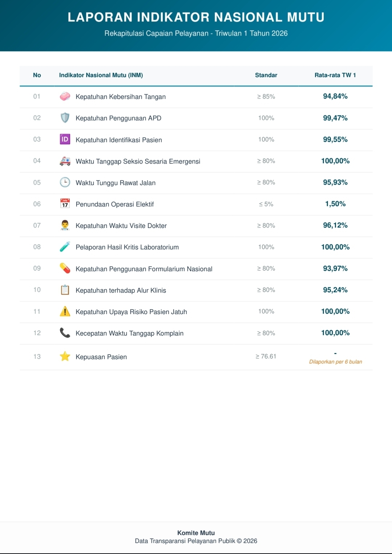Click the soap icon for Kepatuhan Kebersihan Tangan
Viewport: 392px width, 554px height.
65,96
